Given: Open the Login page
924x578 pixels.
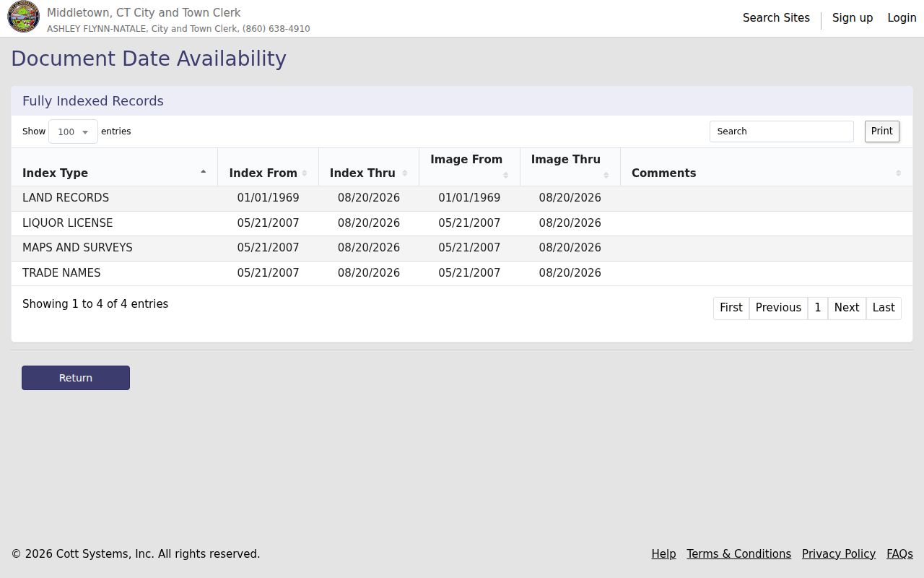Looking at the screenshot, I should tap(902, 18).
